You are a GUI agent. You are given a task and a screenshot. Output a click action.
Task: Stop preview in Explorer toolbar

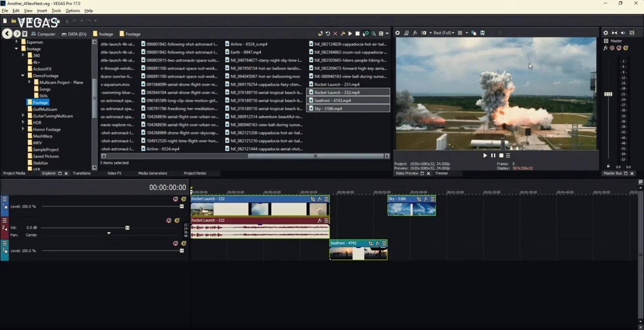coord(357,33)
